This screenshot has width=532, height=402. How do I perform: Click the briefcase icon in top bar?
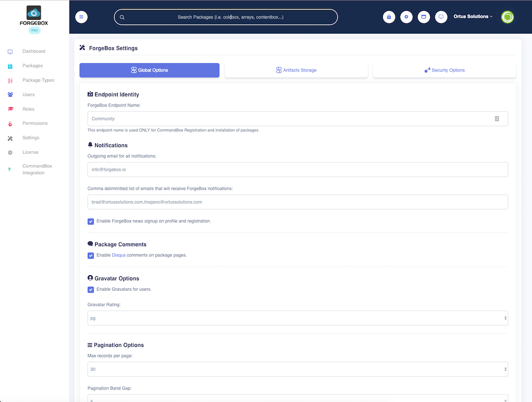click(x=389, y=17)
